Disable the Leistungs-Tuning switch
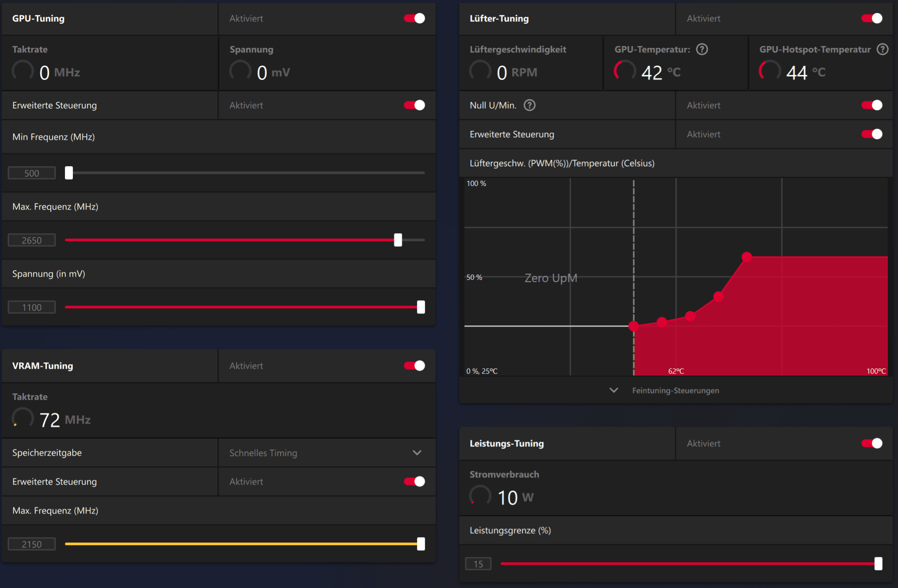898x588 pixels. (872, 443)
